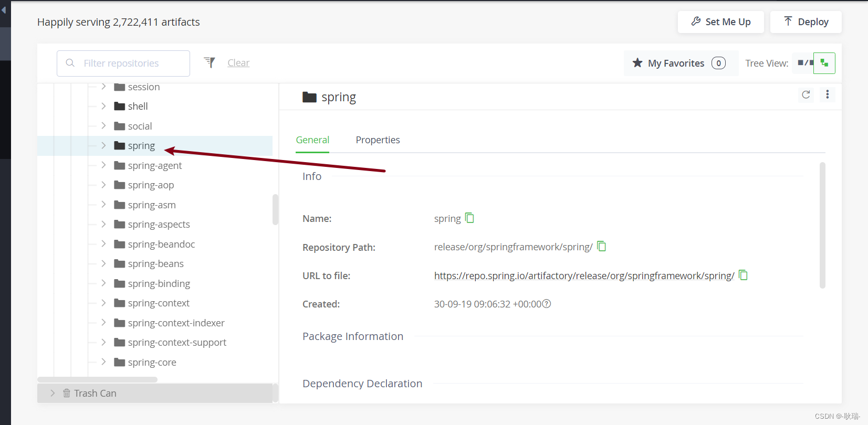Screen dimensions: 868x425
Task: Open the General tab
Action: pyautogui.click(x=312, y=140)
